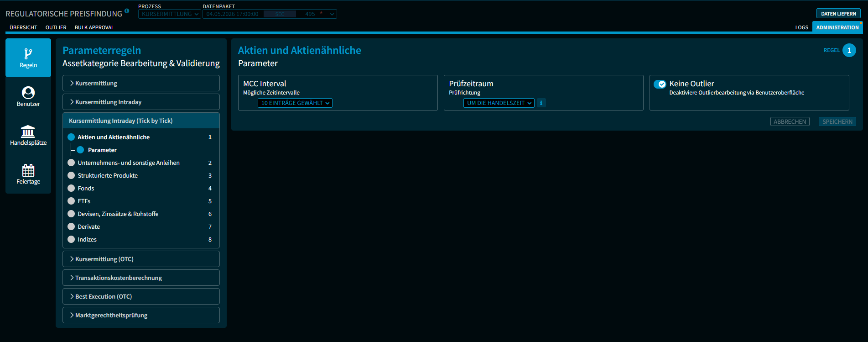Click the Prüfzeitraum label
The image size is (868, 342).
pos(471,84)
